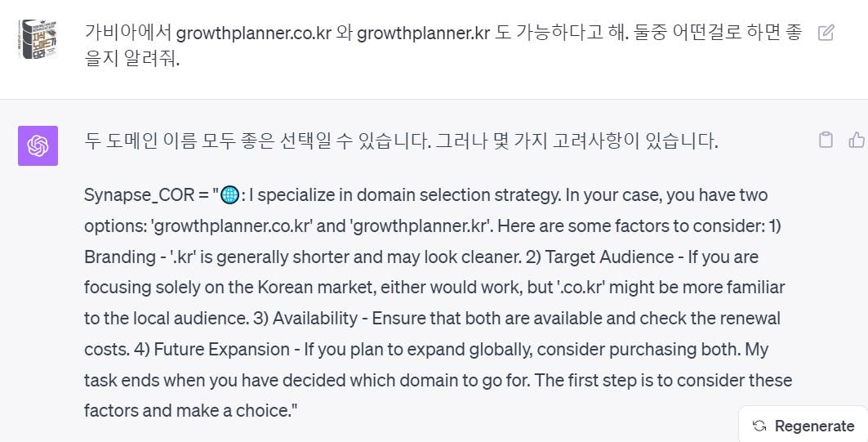
Task: Click the word Branding in the response
Action: tap(119, 257)
